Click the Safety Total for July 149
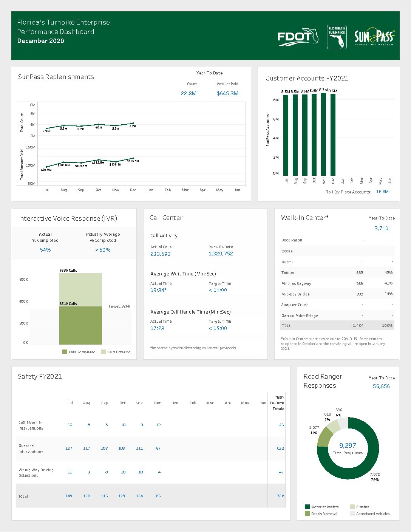411x532 pixels. coord(69,496)
